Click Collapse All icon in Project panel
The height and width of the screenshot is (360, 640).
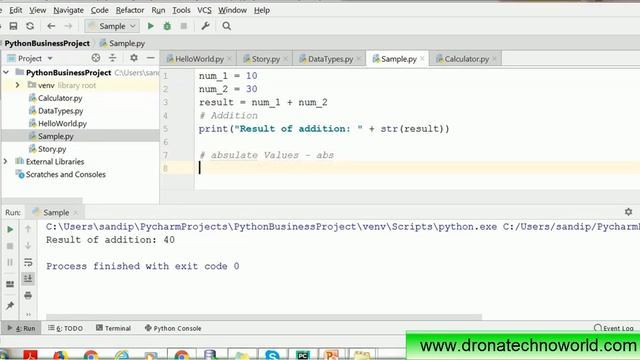[112, 58]
